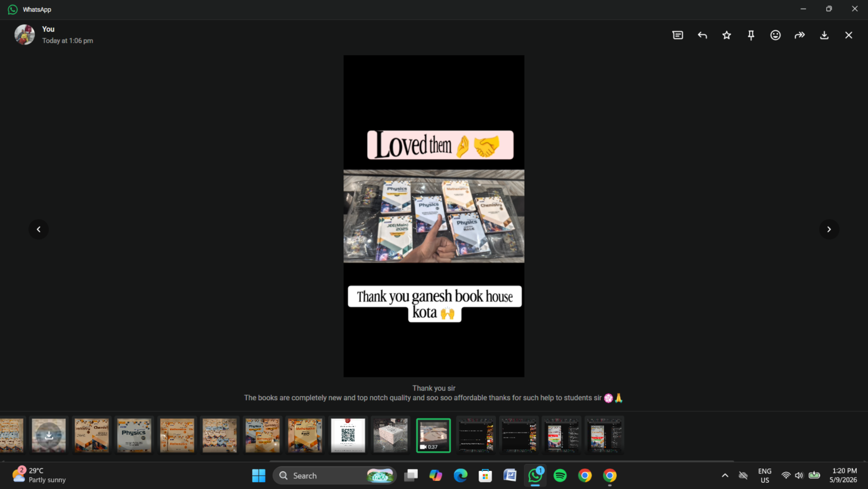Open the clock showing 1:20 PM
The height and width of the screenshot is (489, 868).
coord(844,476)
